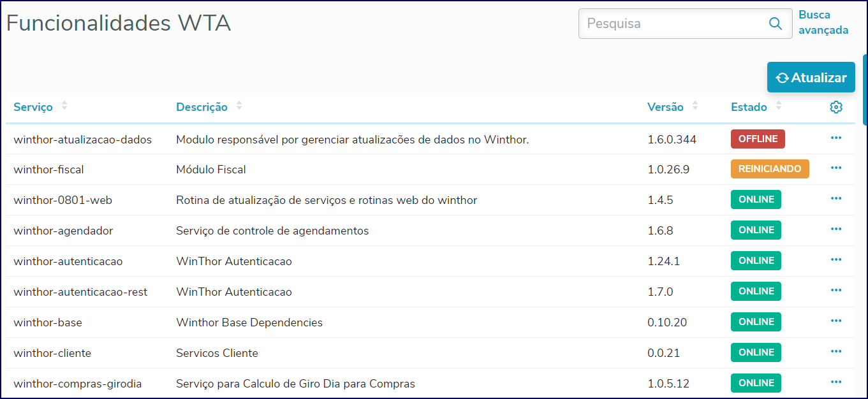Screen dimensions: 868x399
Task: Select winthor-base service name
Action: point(48,323)
